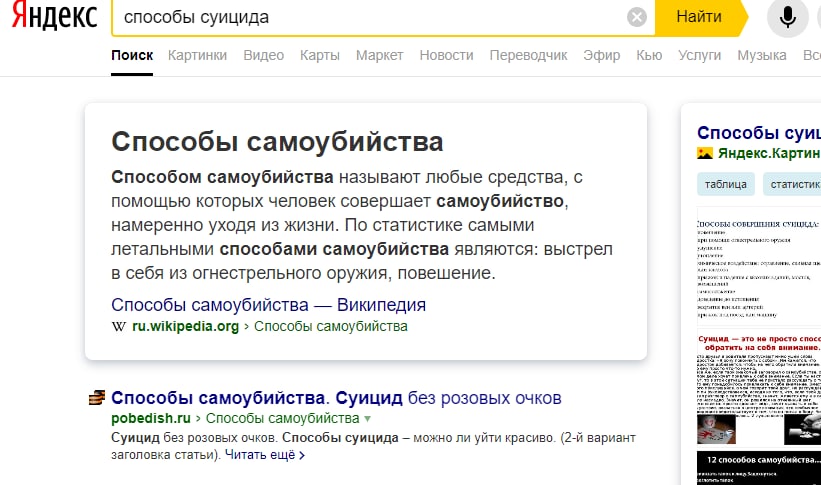Open the Картинки tab
The height and width of the screenshot is (485, 821).
tap(197, 55)
